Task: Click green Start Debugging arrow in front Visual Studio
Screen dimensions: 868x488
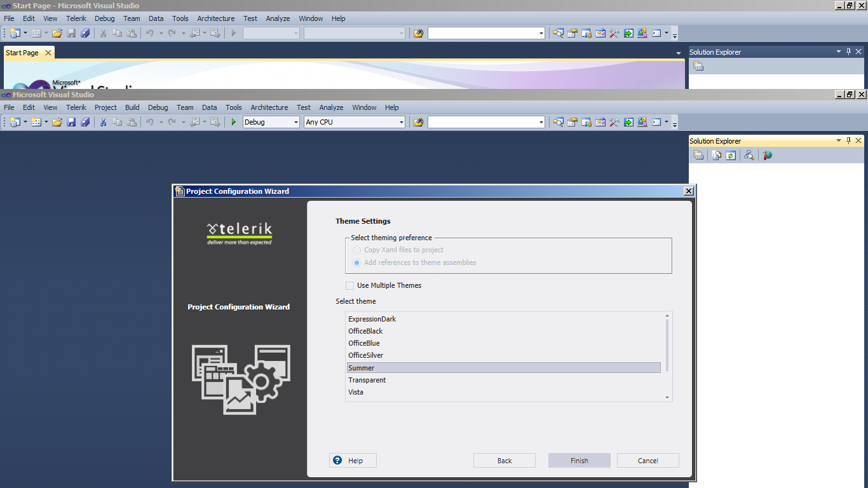Action: pyautogui.click(x=234, y=122)
